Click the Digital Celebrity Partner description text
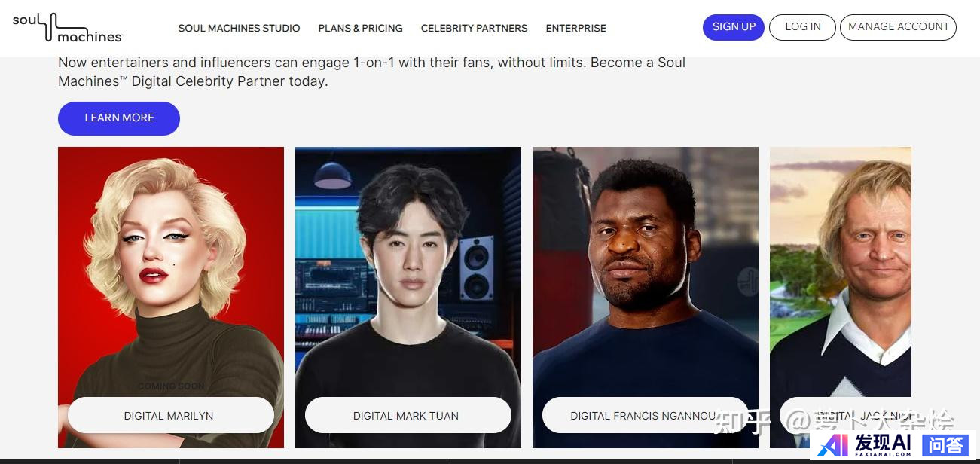 [371, 72]
